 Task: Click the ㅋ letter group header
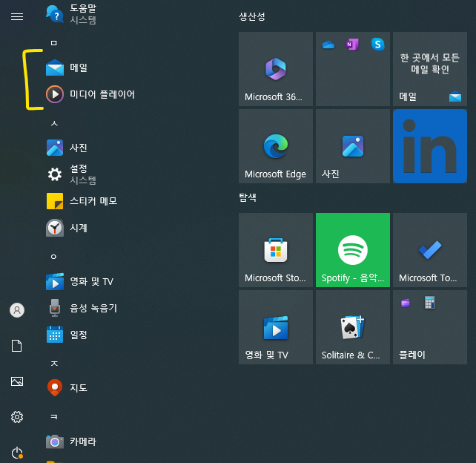pos(54,417)
